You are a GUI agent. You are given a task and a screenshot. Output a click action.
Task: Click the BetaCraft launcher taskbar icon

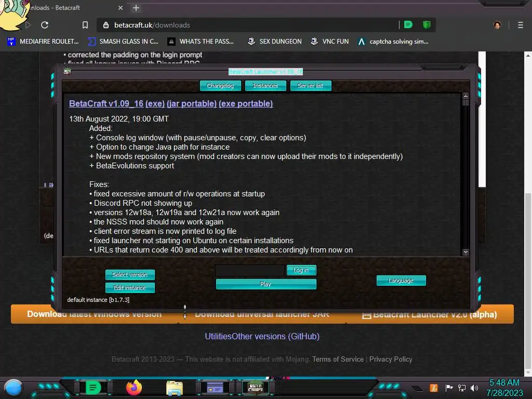pos(256,388)
